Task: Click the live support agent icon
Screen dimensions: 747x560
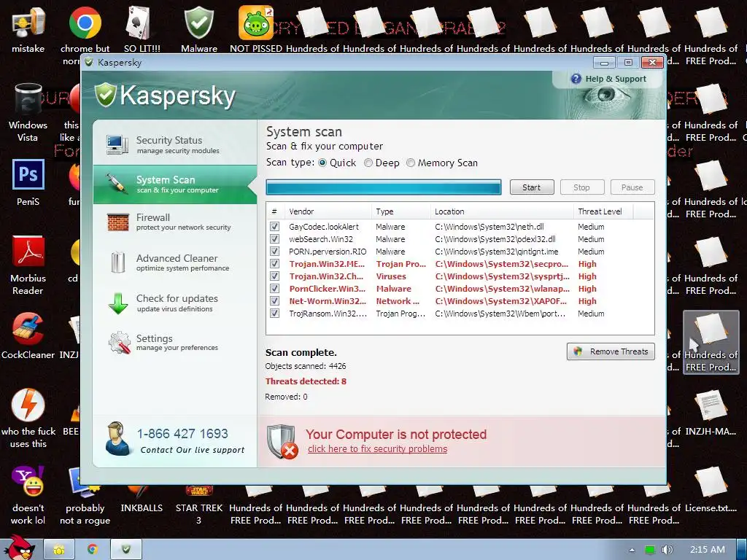Action: (x=117, y=438)
